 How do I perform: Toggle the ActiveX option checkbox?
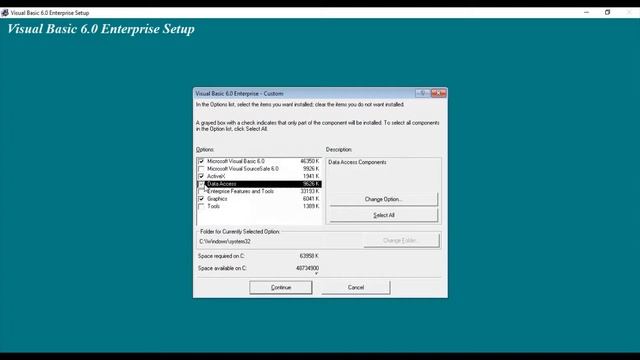[x=201, y=176]
